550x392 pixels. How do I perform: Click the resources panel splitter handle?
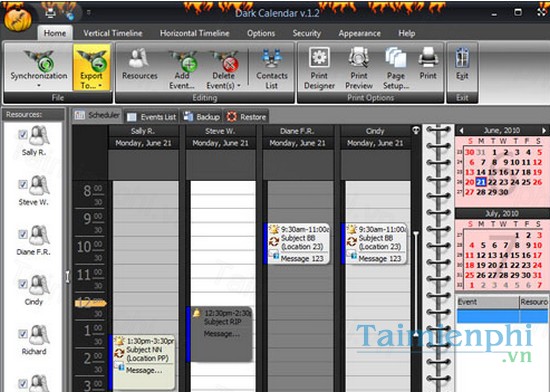[68, 277]
